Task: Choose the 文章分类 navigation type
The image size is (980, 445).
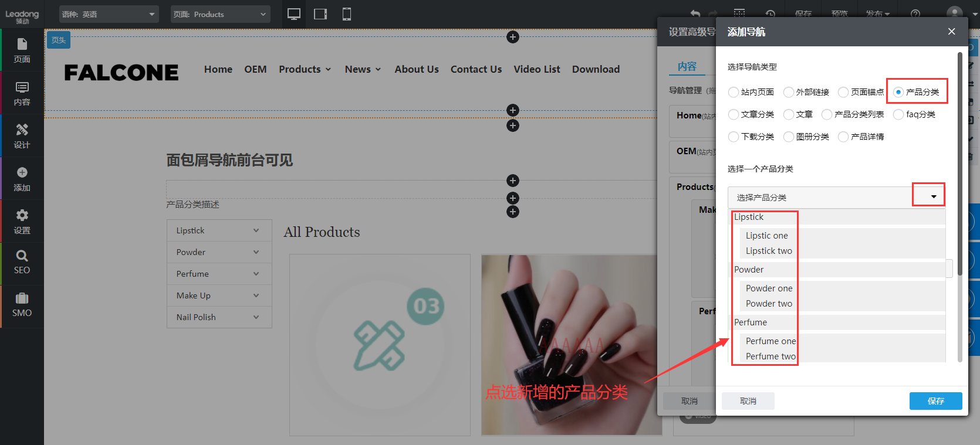Action: pos(734,114)
